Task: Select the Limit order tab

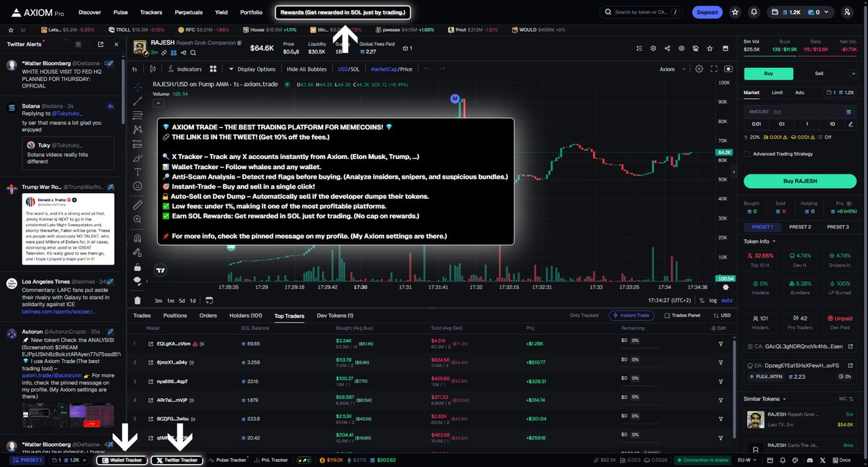Action: pos(777,93)
